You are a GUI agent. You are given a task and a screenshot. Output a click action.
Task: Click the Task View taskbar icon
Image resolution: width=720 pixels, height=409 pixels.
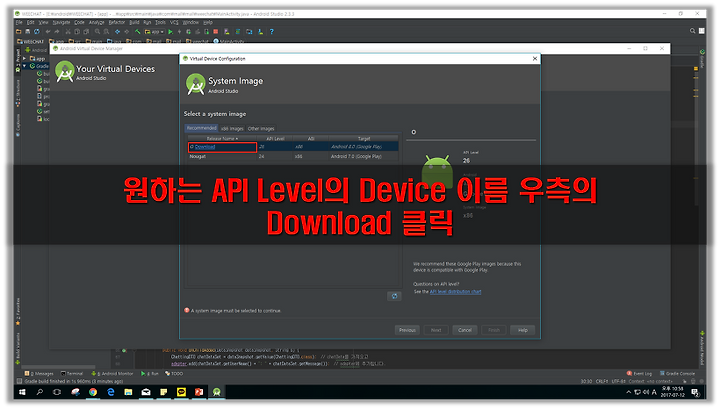pyautogui.click(x=57, y=392)
